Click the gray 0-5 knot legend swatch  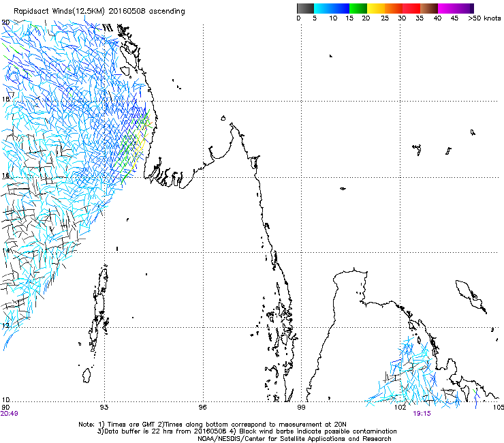[x=305, y=8]
